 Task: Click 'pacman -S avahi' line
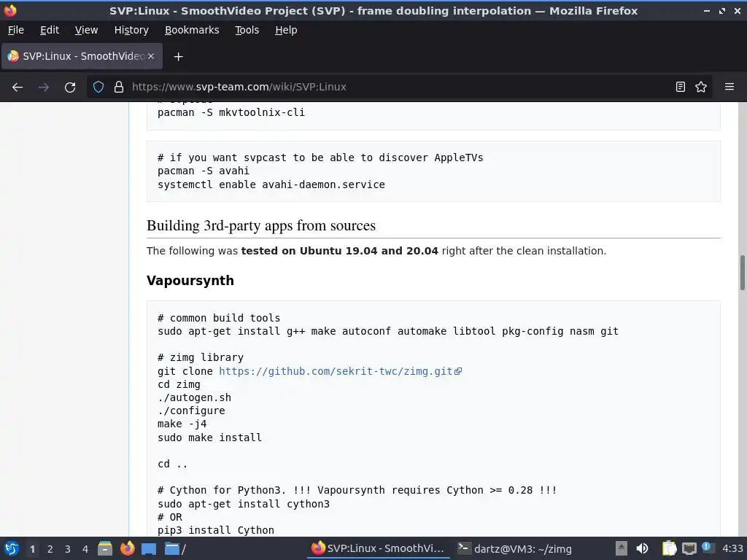click(204, 171)
